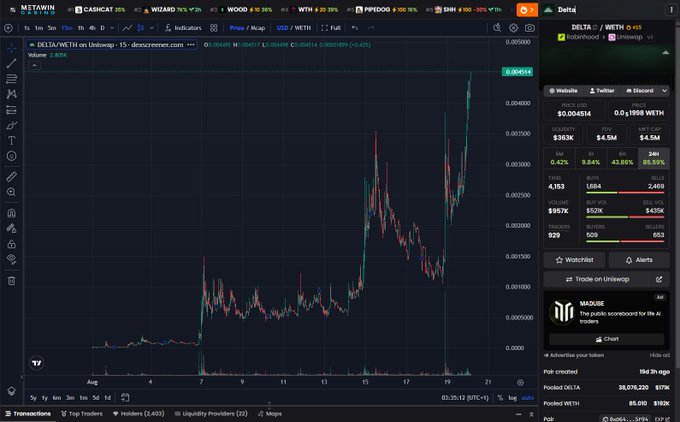The height and width of the screenshot is (422, 680).
Task: Select the ruler measure tool
Action: [12, 177]
